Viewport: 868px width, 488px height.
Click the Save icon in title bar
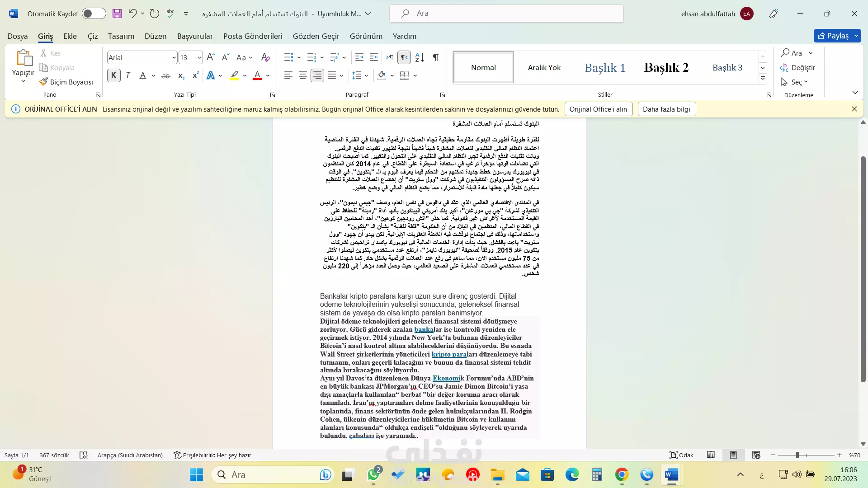117,14
